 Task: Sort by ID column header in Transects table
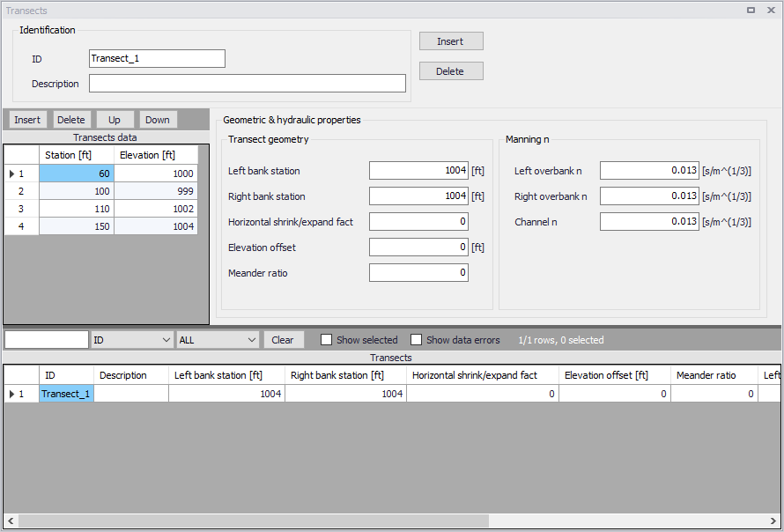point(66,375)
